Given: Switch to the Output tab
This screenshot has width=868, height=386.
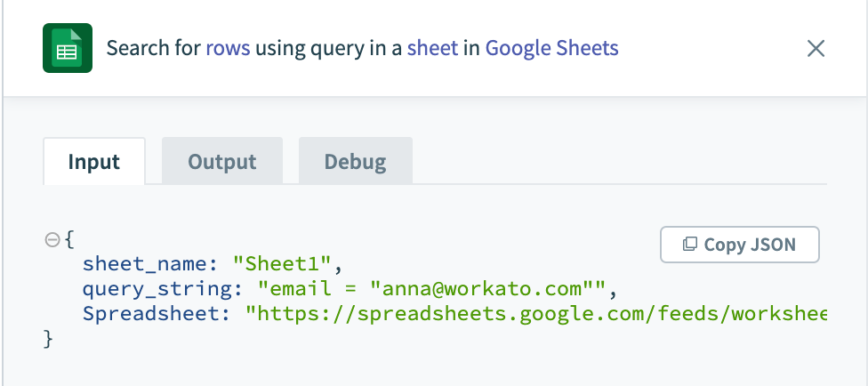Looking at the screenshot, I should click(x=221, y=162).
